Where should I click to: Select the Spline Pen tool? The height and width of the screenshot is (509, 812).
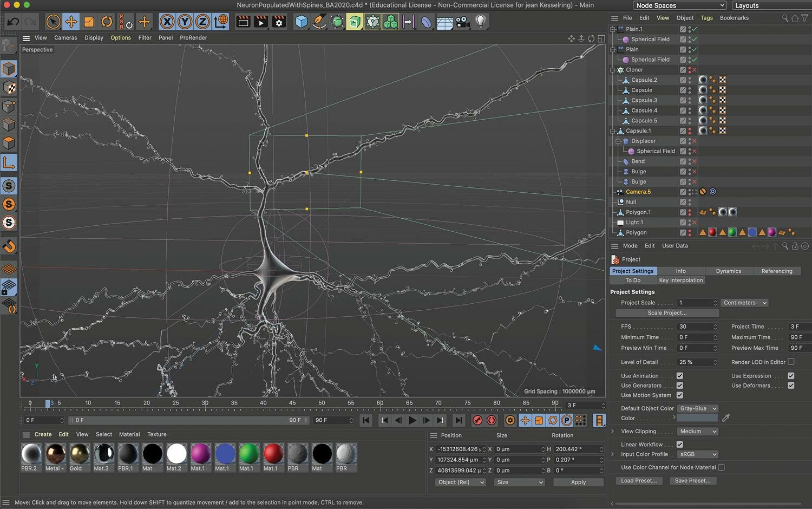[x=319, y=22]
